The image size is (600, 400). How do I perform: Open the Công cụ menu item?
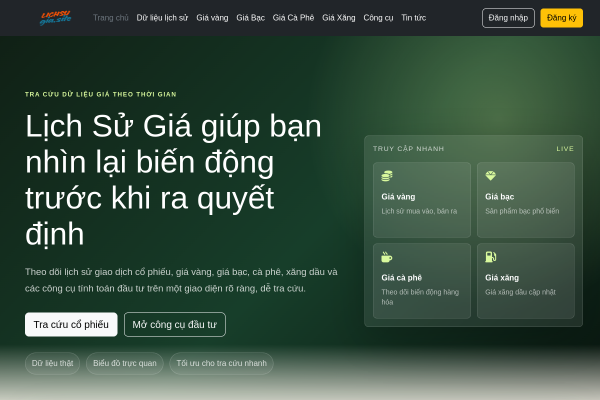click(378, 18)
